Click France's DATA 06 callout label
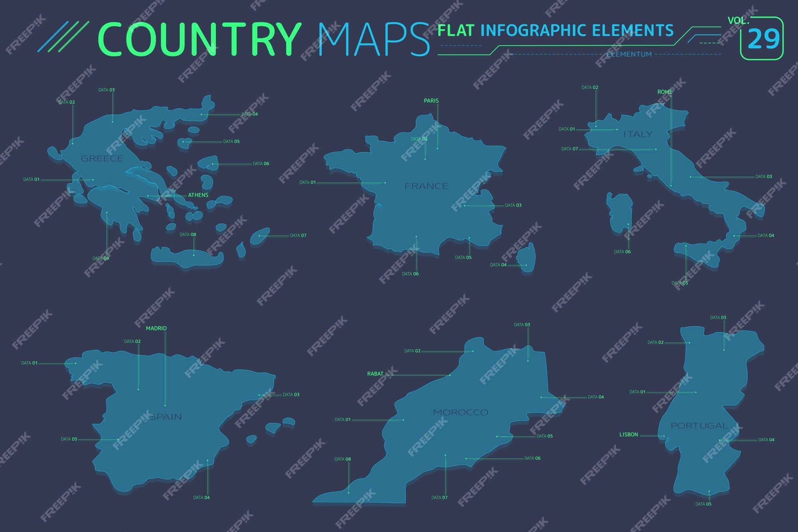The image size is (798, 532). coord(410,274)
